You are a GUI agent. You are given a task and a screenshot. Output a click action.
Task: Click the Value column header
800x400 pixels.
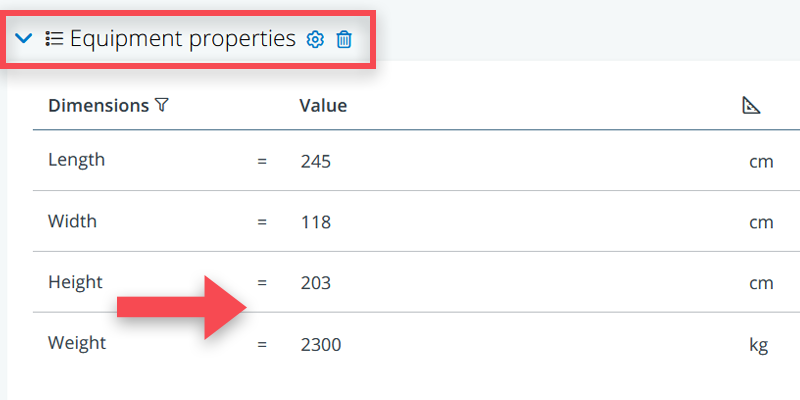pyautogui.click(x=323, y=105)
